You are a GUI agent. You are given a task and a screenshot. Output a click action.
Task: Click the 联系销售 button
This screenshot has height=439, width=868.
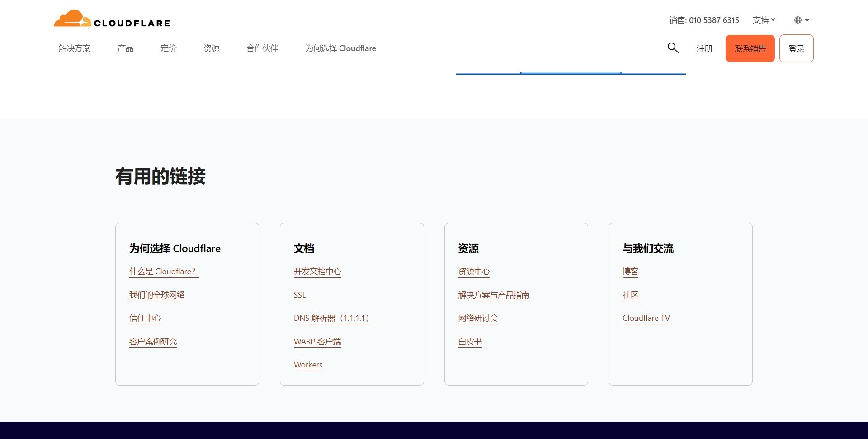tap(750, 48)
